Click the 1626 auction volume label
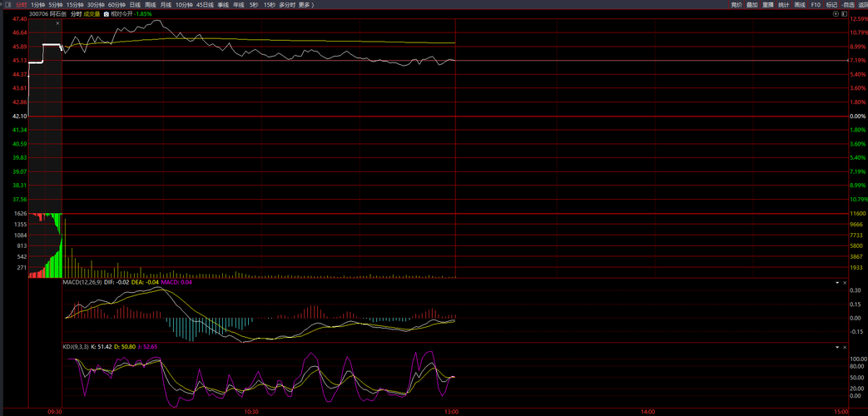 pos(21,214)
